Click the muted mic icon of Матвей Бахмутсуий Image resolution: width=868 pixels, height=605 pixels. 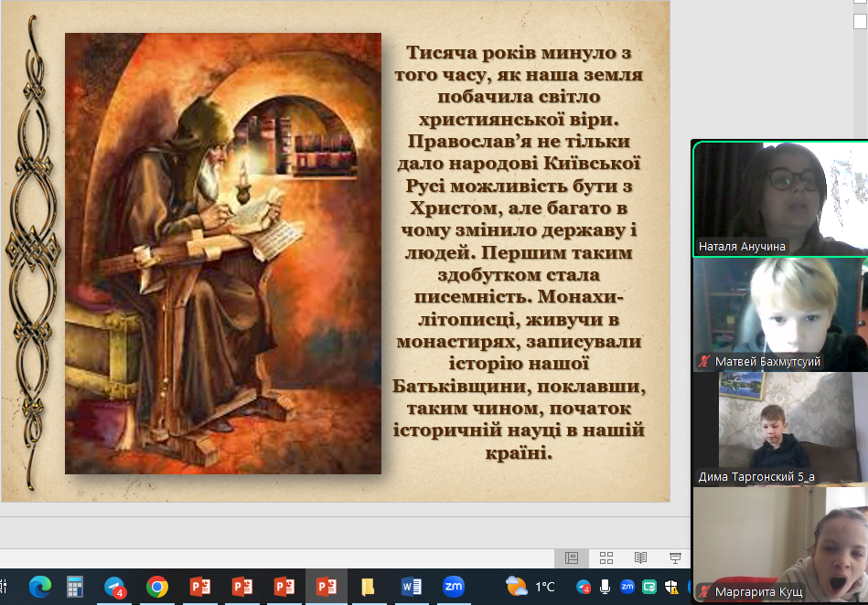pos(704,362)
